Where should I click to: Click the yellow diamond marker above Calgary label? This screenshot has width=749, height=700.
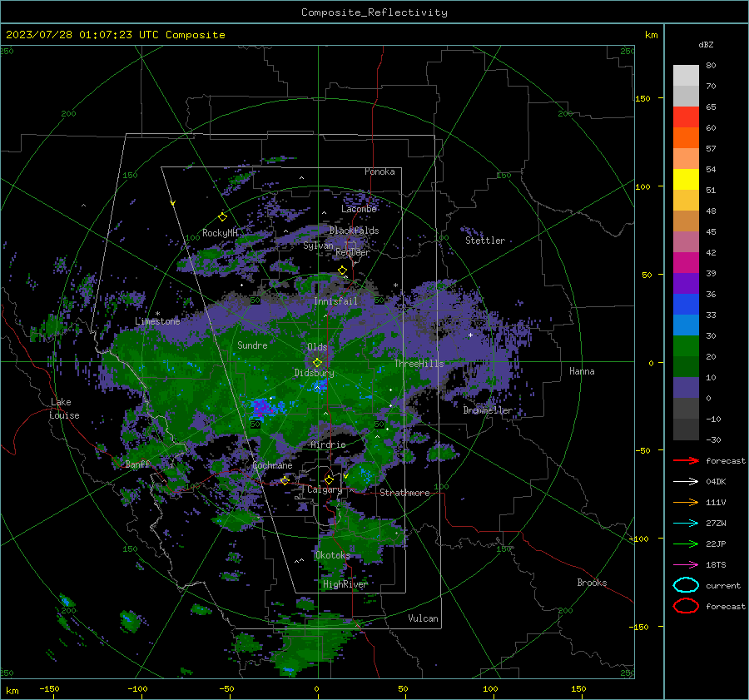pyautogui.click(x=329, y=479)
